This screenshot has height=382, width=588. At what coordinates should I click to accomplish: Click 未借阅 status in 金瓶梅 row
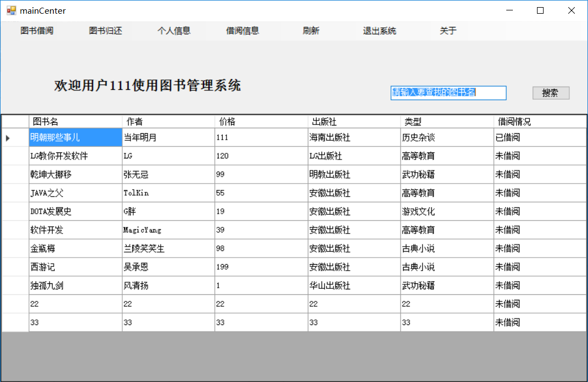pos(540,248)
